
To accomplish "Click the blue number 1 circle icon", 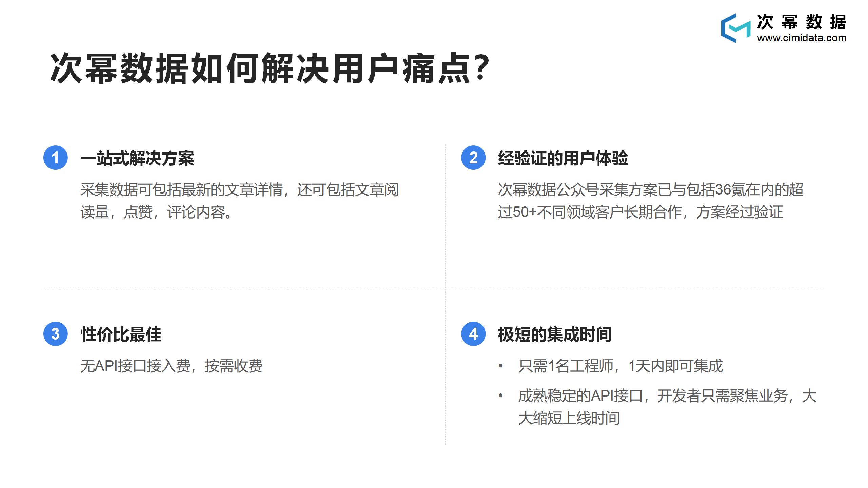I will point(56,158).
